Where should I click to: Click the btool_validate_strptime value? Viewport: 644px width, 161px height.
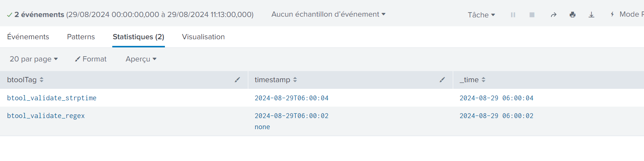coord(52,98)
